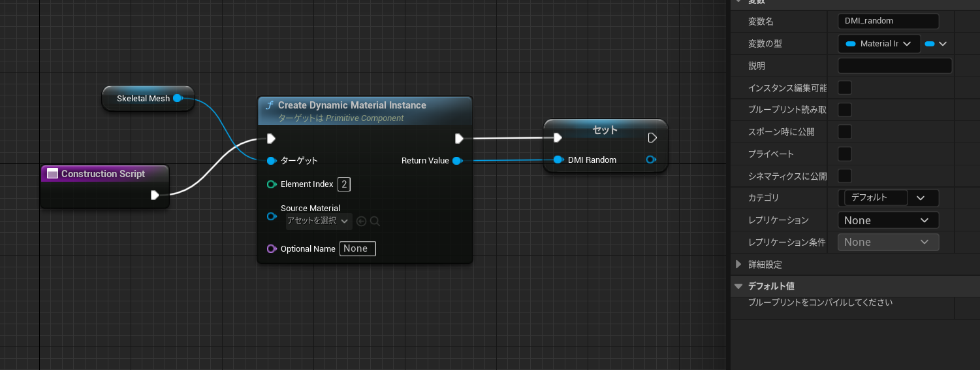The height and width of the screenshot is (370, 980).
Task: Expand the 詳細設定 section
Action: tap(738, 265)
